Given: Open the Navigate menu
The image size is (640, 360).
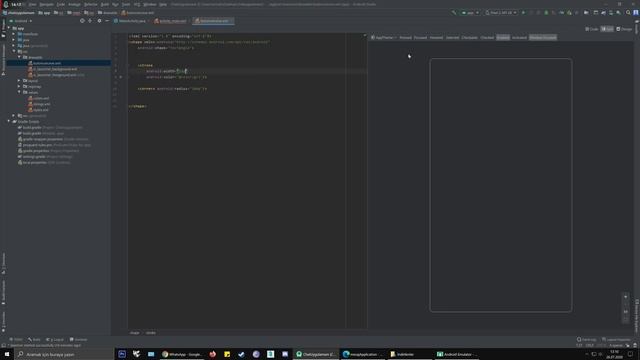Looking at the screenshot, I should click(x=47, y=4).
